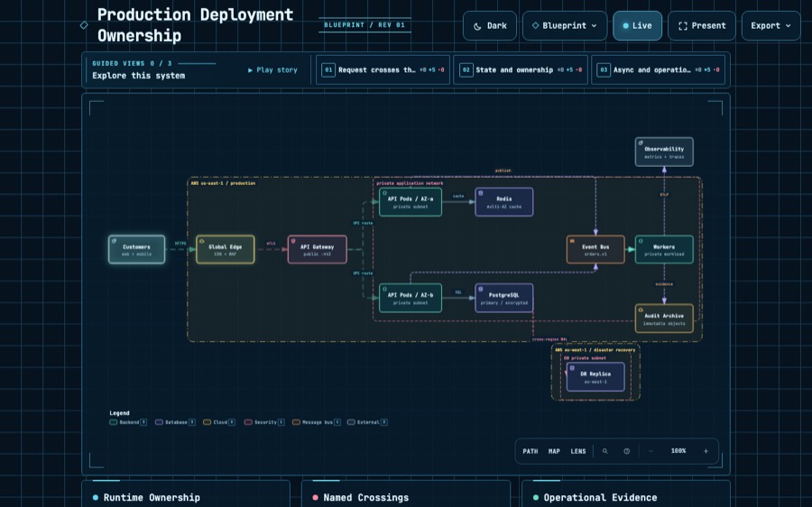Click the moon icon in Dark button
Viewport: 812px width, 507px height.
tap(477, 26)
